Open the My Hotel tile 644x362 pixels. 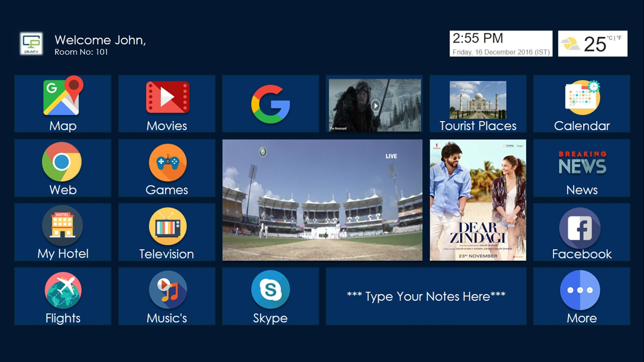point(62,232)
